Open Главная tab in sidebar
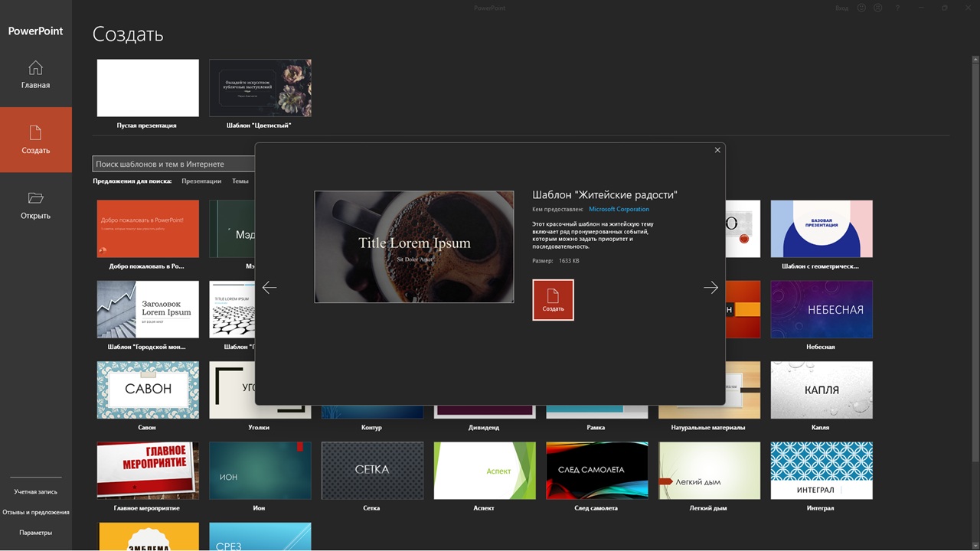Viewport: 980px width, 551px height. pyautogui.click(x=35, y=74)
